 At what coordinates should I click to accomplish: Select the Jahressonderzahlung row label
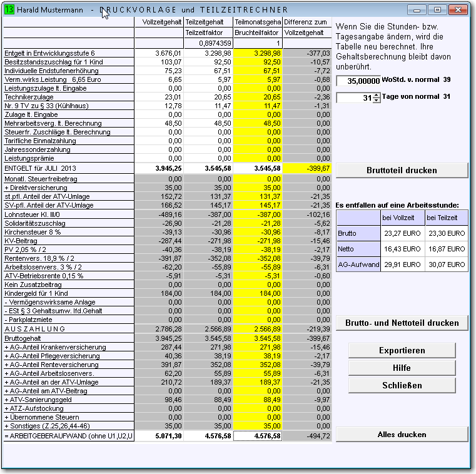(x=69, y=149)
